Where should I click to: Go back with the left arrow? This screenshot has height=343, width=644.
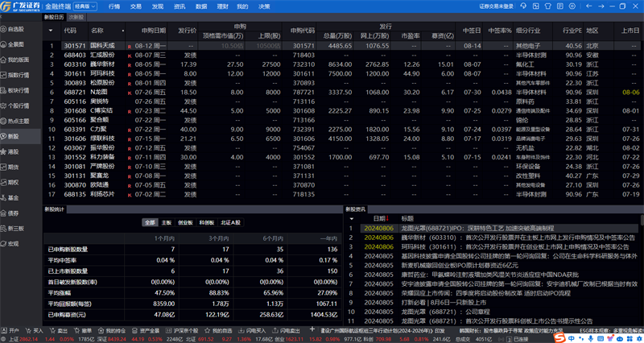point(589,6)
